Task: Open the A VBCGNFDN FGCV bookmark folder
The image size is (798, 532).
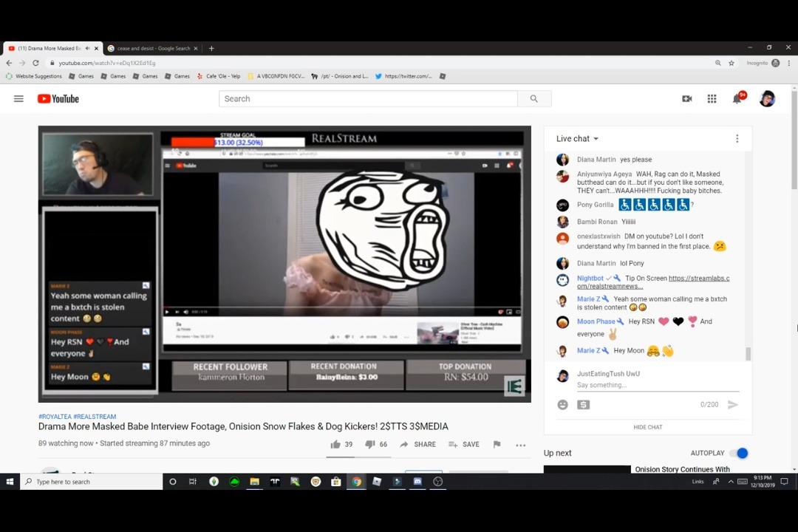Action: (276, 76)
